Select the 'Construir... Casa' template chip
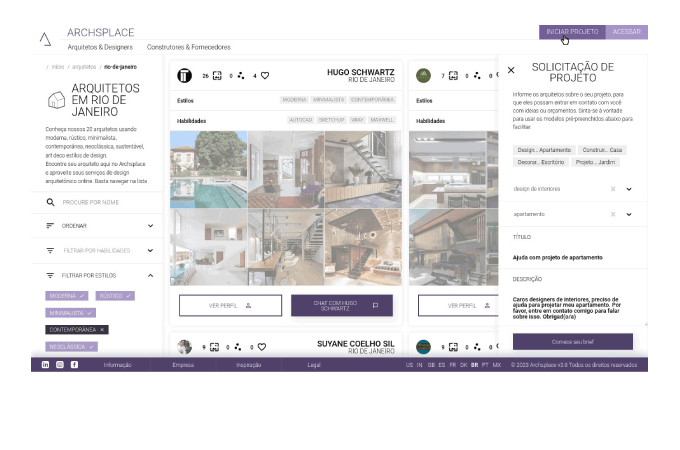The width and height of the screenshot is (680, 450). click(x=602, y=150)
